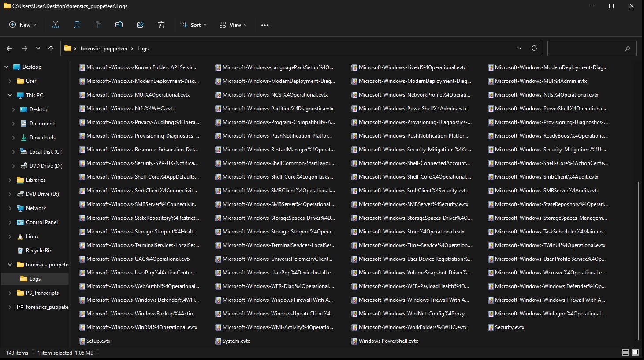The image size is (644, 360).
Task: Click the Rename icon in toolbar
Action: pos(119,25)
